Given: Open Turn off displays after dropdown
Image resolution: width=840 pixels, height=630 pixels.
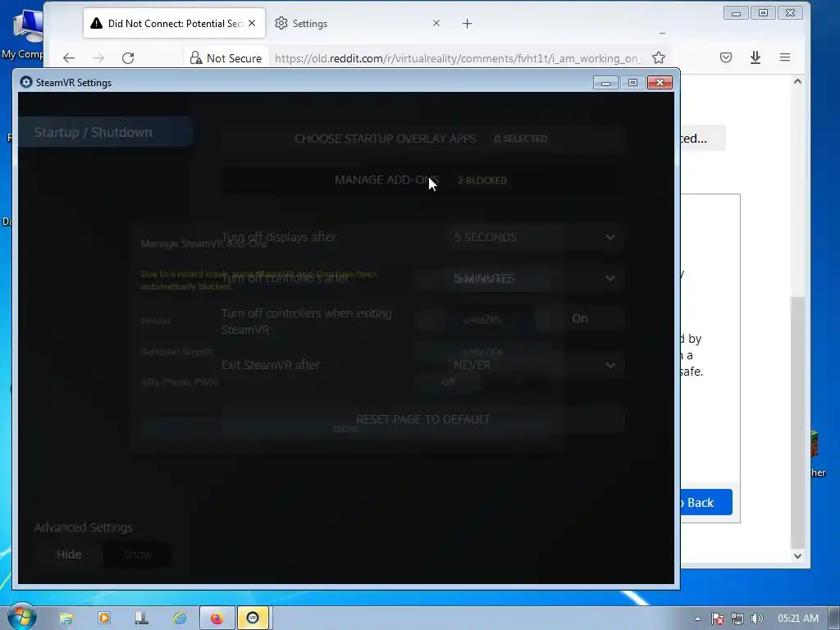Looking at the screenshot, I should (535, 237).
